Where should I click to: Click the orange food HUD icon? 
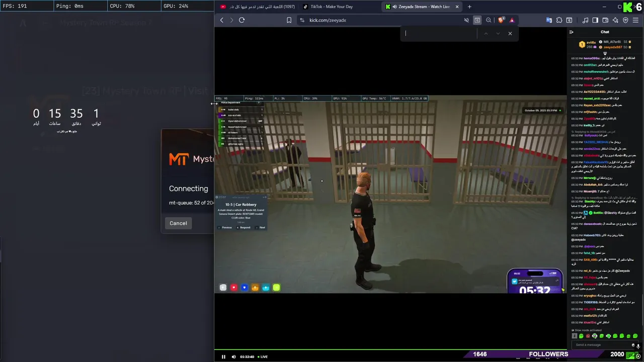click(x=255, y=288)
